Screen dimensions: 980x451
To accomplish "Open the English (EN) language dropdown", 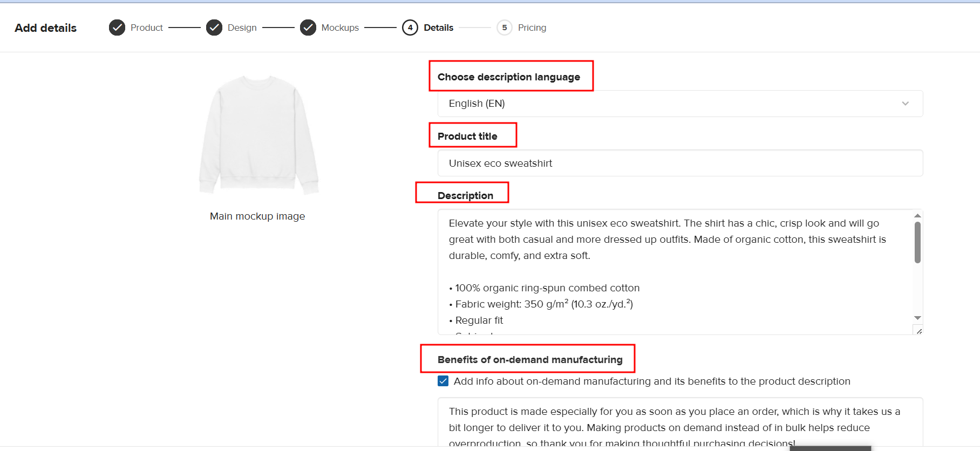I will (x=680, y=104).
